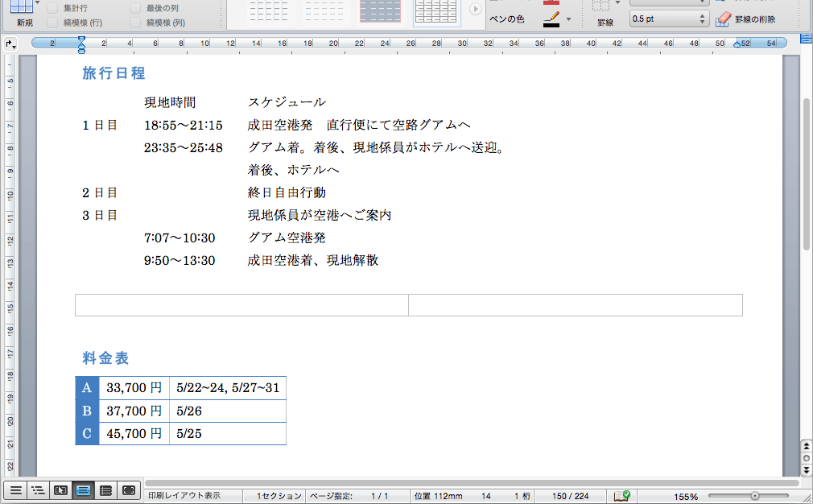Open the 0.5 pt line weight selector
The width and height of the screenshot is (813, 504).
[669, 19]
